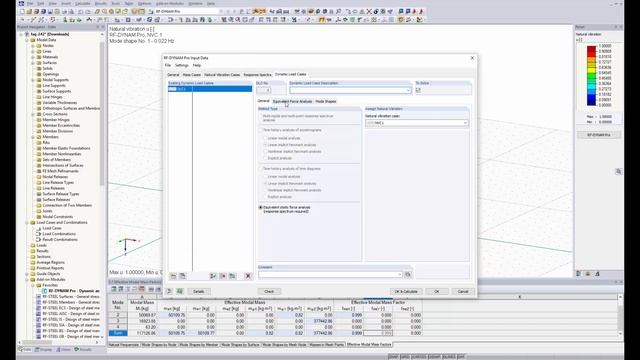Screen dimensions: 640x360
Task: Switch to Mass Cases tab
Action: [x=191, y=75]
